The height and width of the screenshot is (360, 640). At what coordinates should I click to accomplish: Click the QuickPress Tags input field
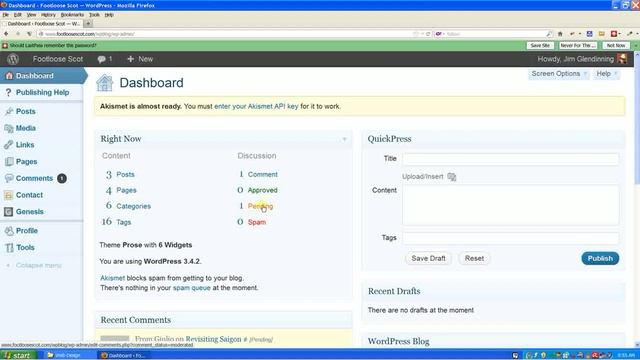510,238
